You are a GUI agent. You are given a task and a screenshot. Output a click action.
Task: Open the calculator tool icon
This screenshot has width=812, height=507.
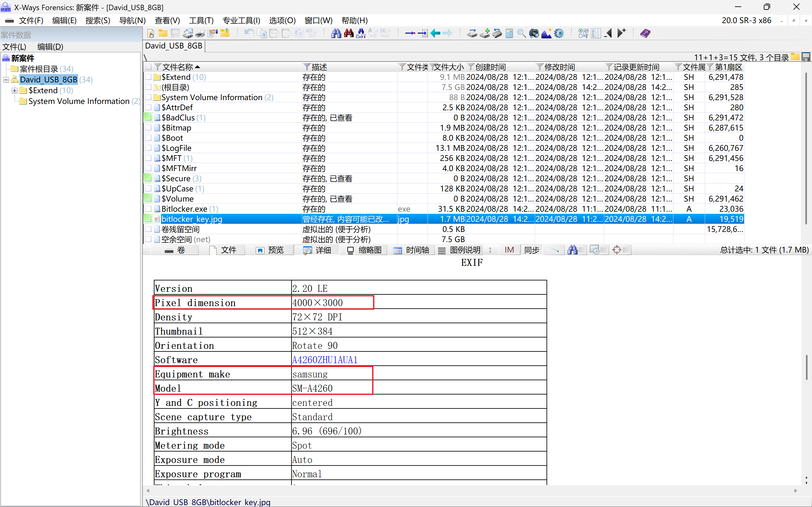tap(509, 33)
